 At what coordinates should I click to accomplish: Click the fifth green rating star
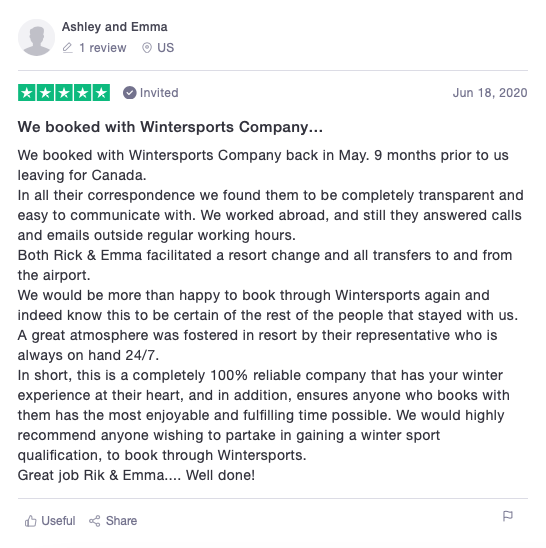point(101,93)
